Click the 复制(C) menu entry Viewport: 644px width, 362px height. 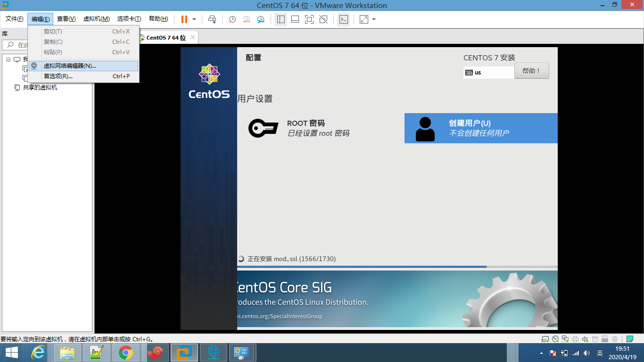[83, 42]
